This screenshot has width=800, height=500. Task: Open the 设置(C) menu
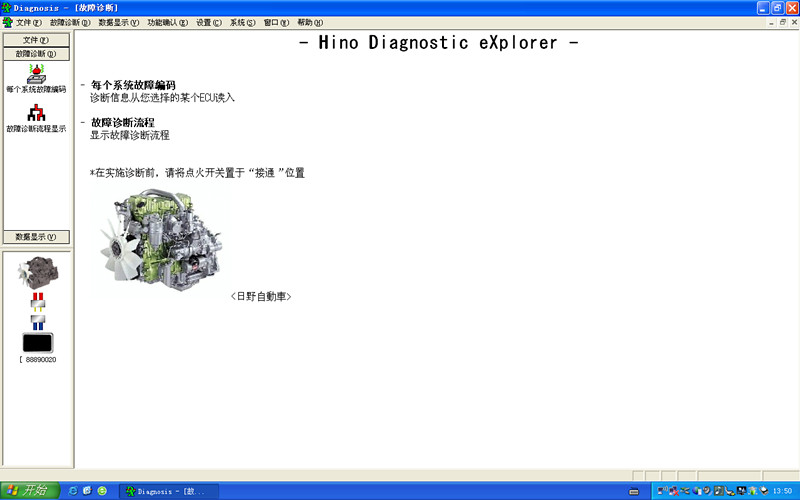(209, 22)
